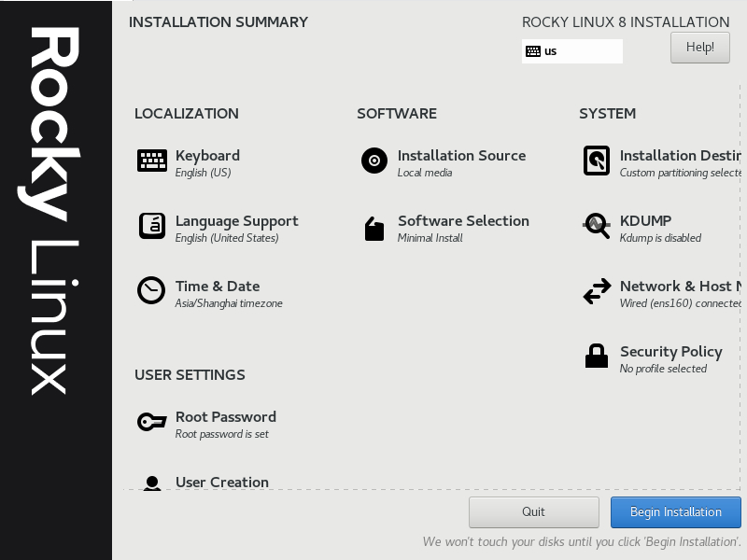
Task: Click the Time & Date clock icon
Action: point(151,290)
